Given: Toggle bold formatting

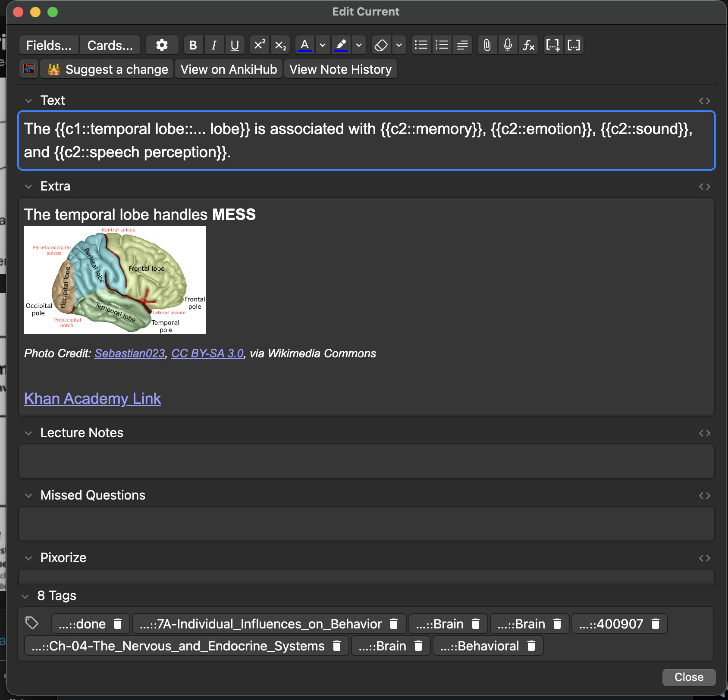Looking at the screenshot, I should click(193, 45).
